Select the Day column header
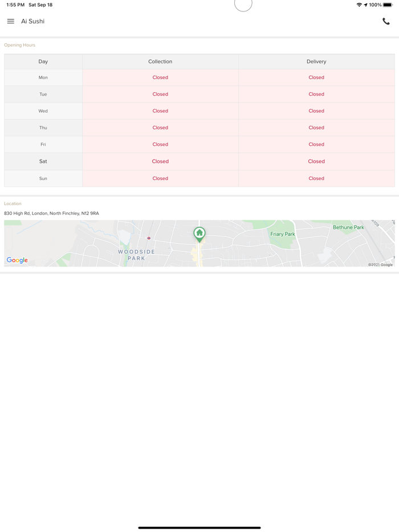Screen dimensions: 399x532 (x=43, y=62)
